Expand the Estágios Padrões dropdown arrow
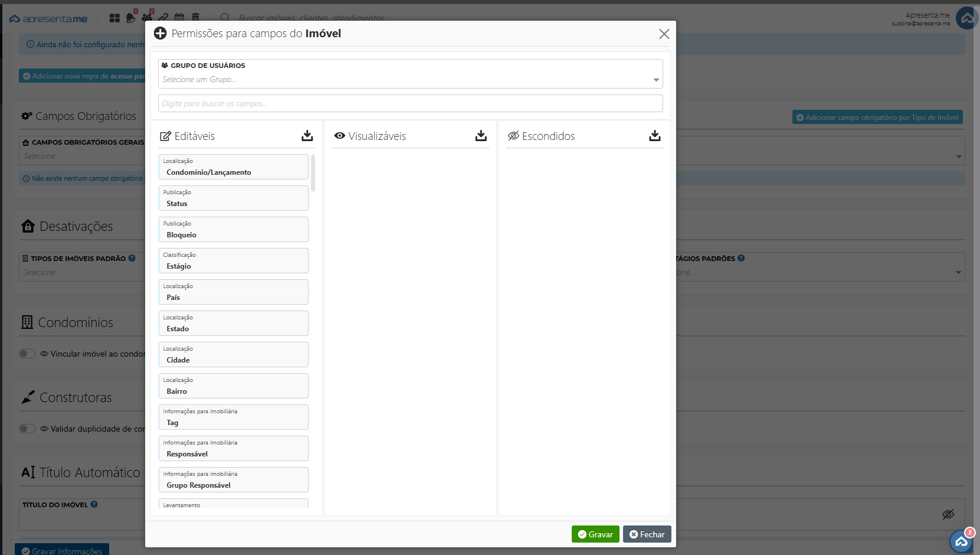Screen dimensions: 980x555 coord(958,273)
